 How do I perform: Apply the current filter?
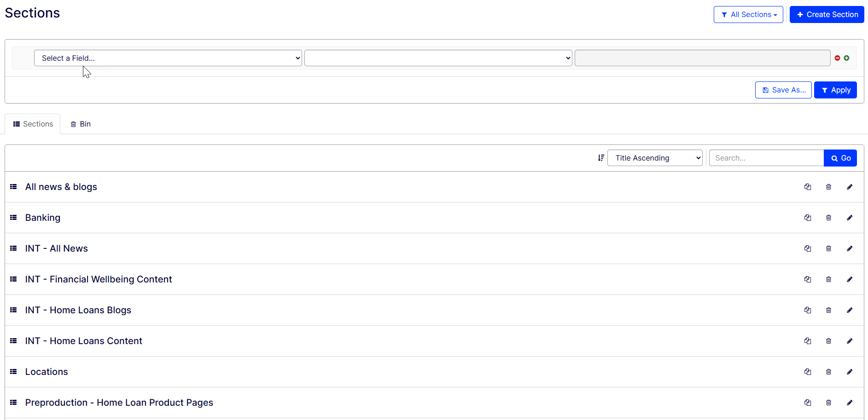click(835, 90)
